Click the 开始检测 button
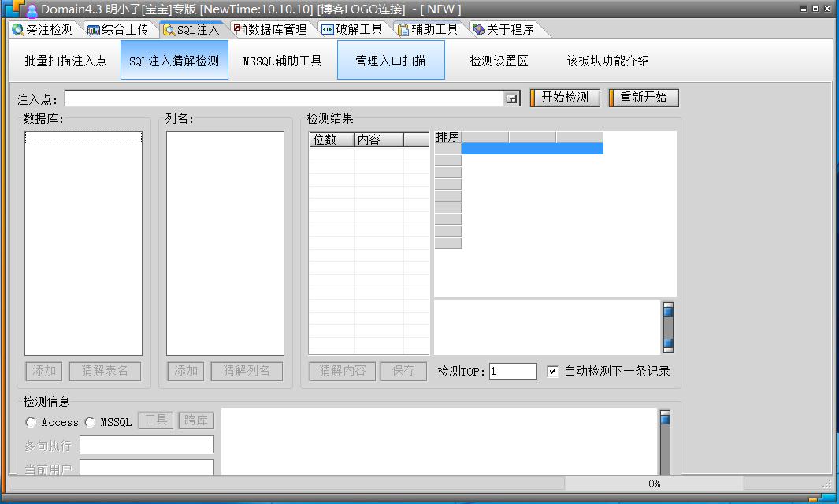 pyautogui.click(x=565, y=98)
